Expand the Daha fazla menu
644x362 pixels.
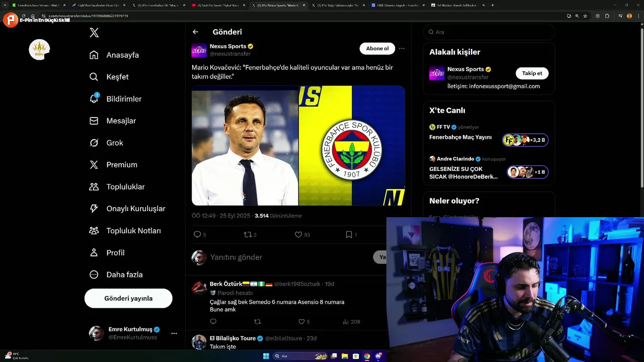coord(116,275)
